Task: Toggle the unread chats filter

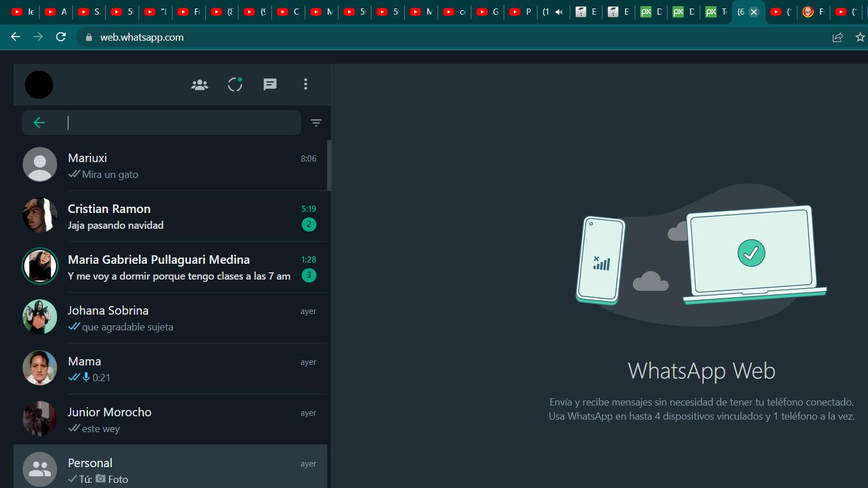Action: tap(316, 123)
